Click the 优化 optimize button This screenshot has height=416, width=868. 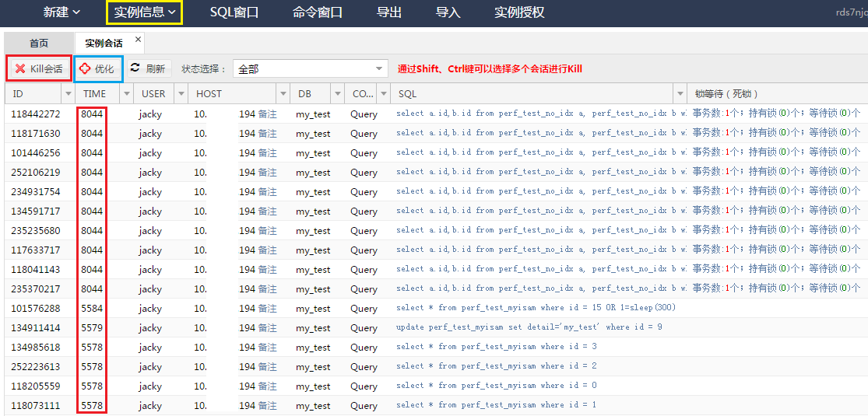(97, 68)
